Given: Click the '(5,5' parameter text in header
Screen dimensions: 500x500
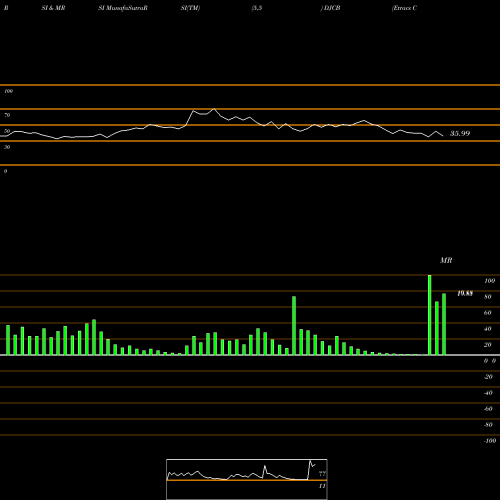Looking at the screenshot, I should (257, 8).
